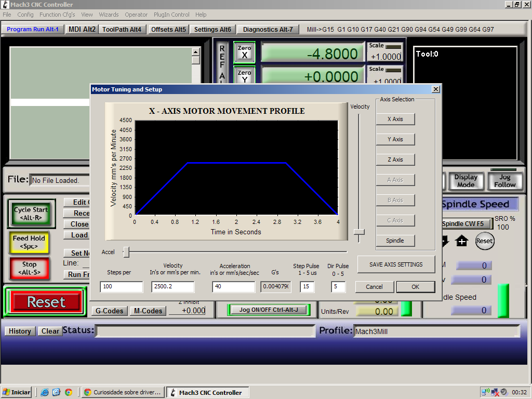Viewport: 532px width, 399px height.
Task: Click the Stop Alt-S button
Action: [x=29, y=268]
